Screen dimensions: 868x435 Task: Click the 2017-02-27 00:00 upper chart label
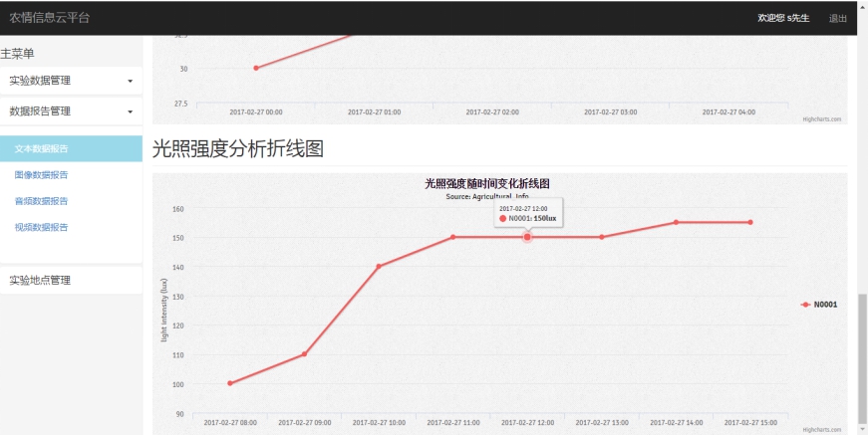pyautogui.click(x=256, y=112)
